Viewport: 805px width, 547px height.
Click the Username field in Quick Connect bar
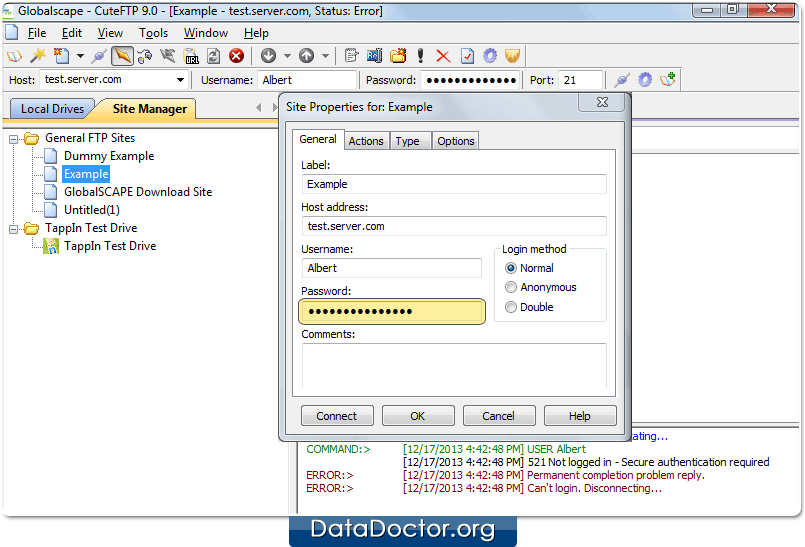click(x=307, y=80)
